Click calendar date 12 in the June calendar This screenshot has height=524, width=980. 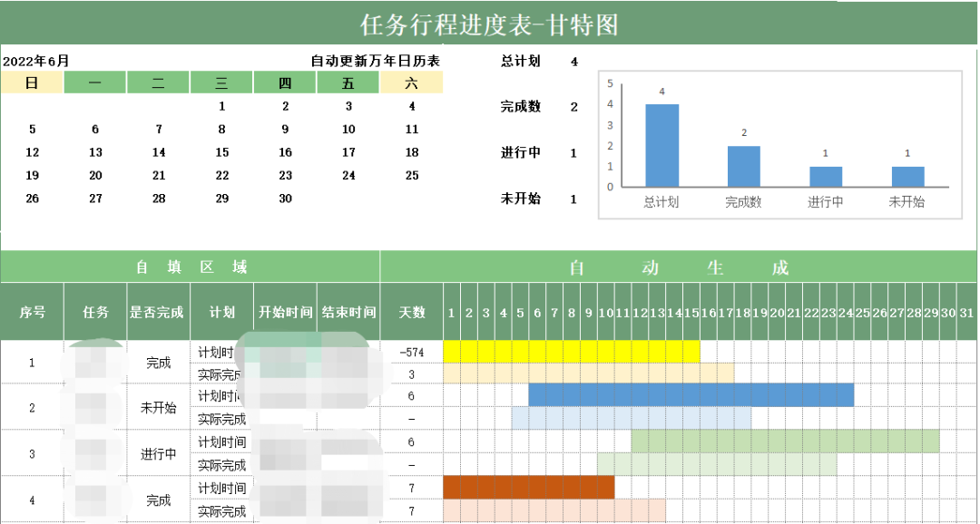(x=33, y=152)
